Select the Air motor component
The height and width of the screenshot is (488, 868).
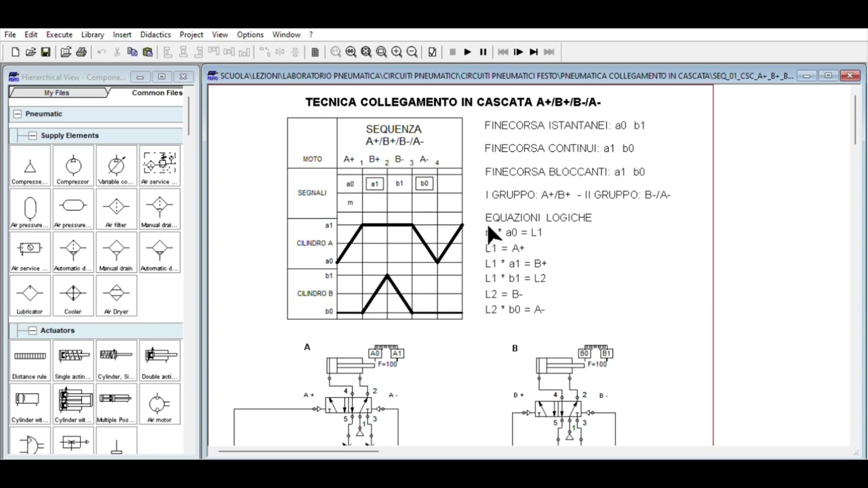pos(159,405)
